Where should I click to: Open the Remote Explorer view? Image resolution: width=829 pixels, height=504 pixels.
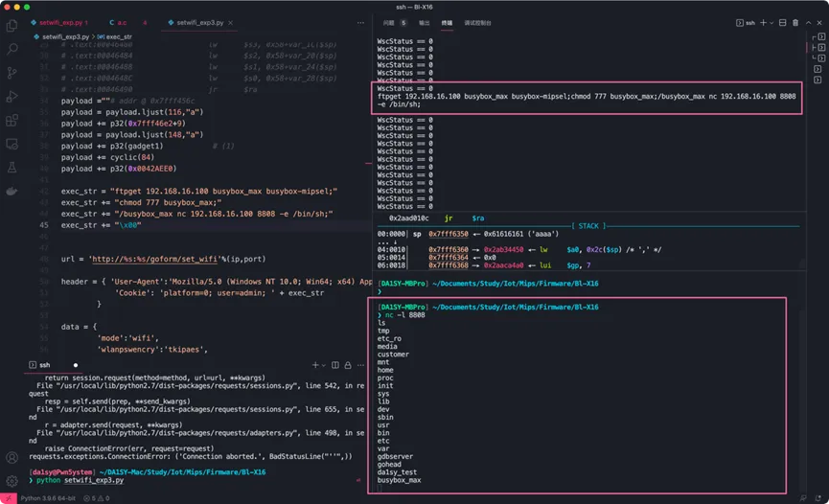pos(12,144)
